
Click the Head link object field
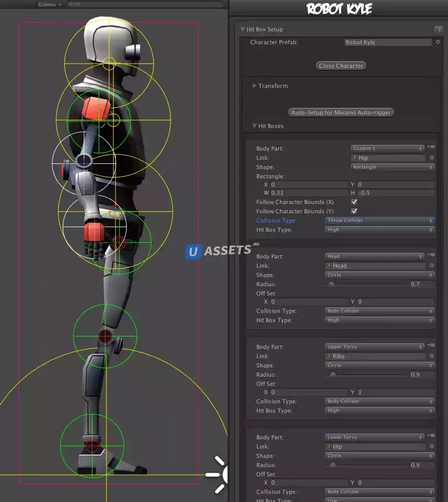[376, 266]
